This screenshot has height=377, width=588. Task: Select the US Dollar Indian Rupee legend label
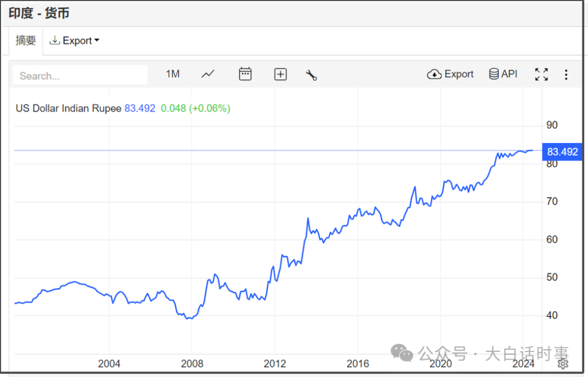coord(68,108)
